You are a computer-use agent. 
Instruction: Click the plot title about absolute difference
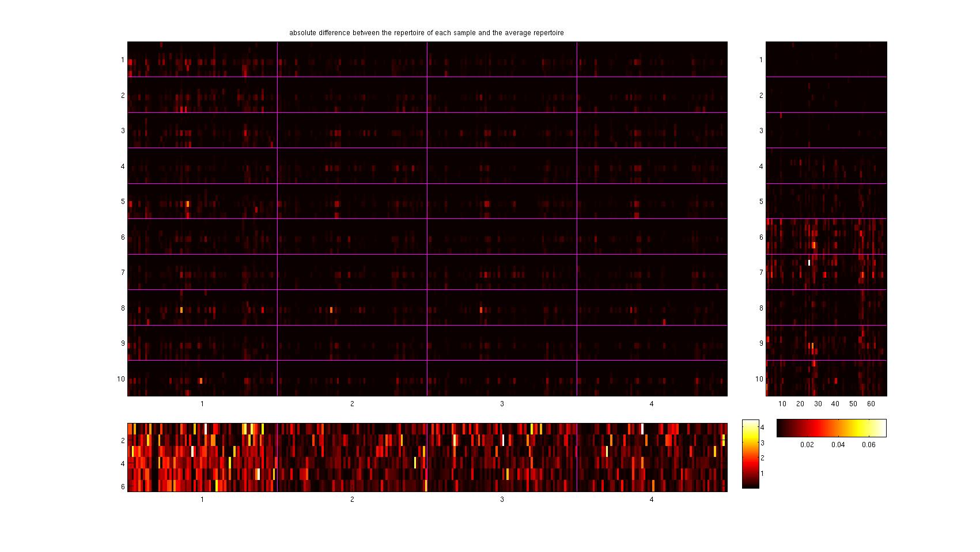click(426, 33)
